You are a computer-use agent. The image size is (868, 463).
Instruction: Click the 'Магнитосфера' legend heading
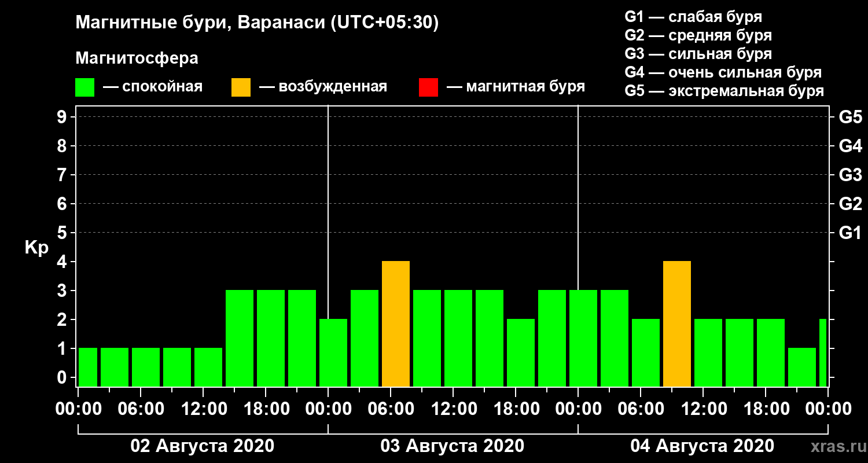coord(137,58)
